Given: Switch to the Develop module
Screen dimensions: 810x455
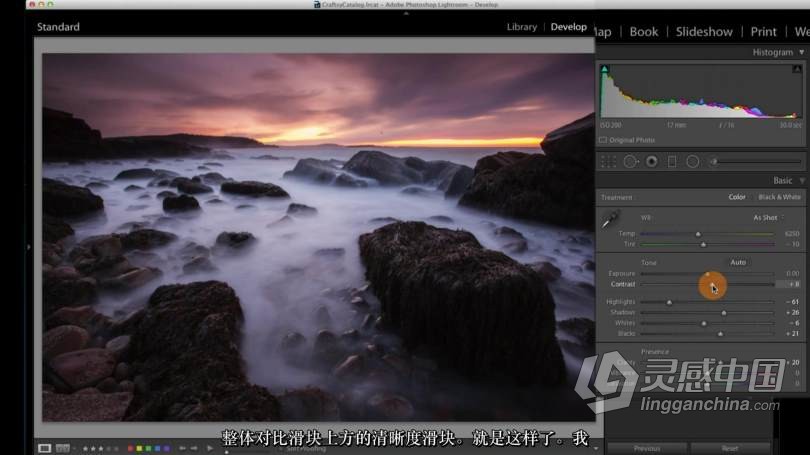Looking at the screenshot, I should click(x=568, y=27).
